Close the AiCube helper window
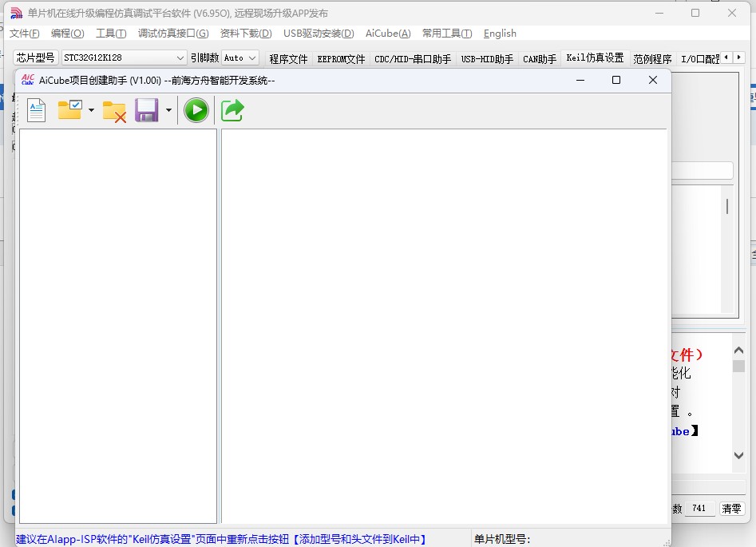 tap(653, 80)
